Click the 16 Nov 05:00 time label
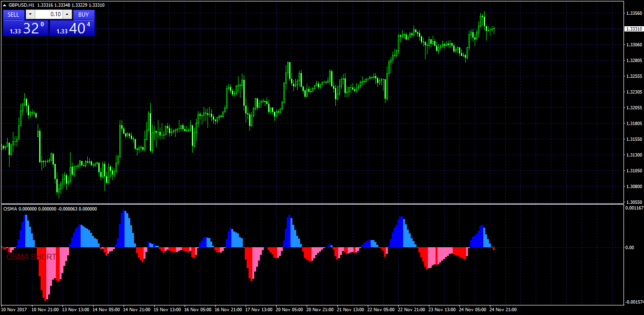 click(x=198, y=310)
